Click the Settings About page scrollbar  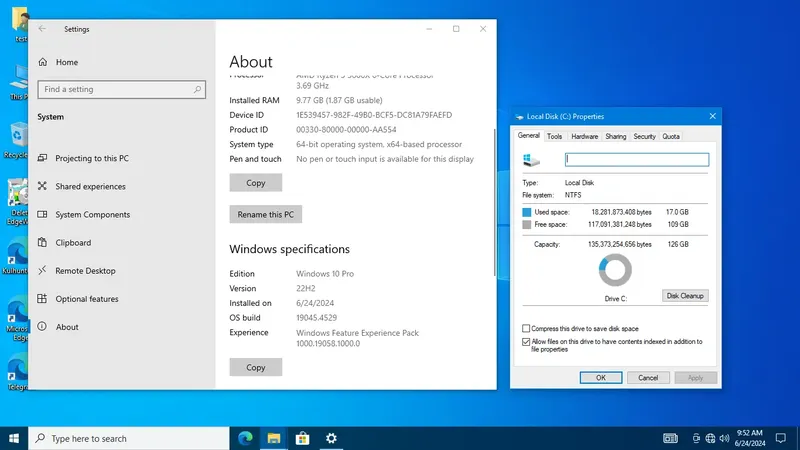pyautogui.click(x=494, y=202)
